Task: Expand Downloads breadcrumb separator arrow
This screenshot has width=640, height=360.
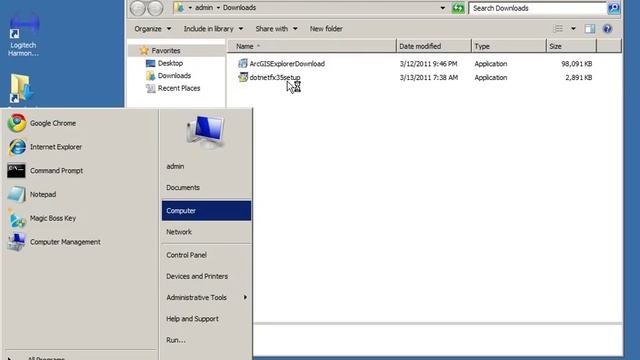Action: [x=218, y=8]
